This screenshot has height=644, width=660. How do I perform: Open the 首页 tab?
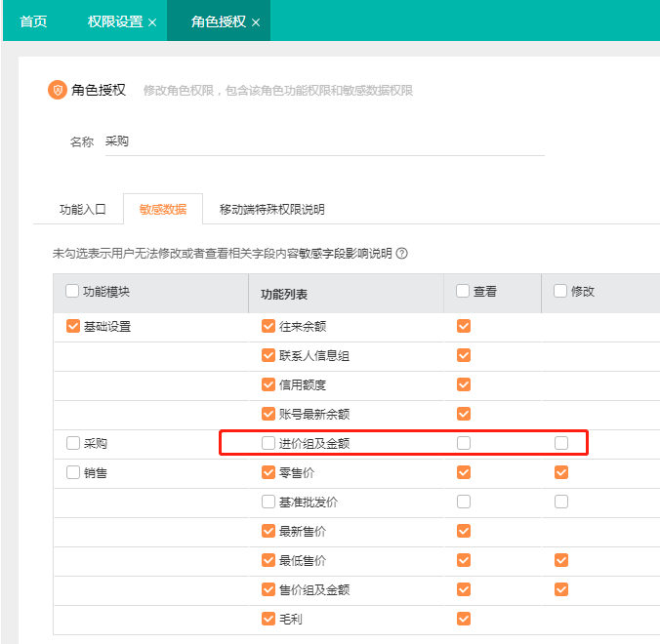[x=33, y=20]
